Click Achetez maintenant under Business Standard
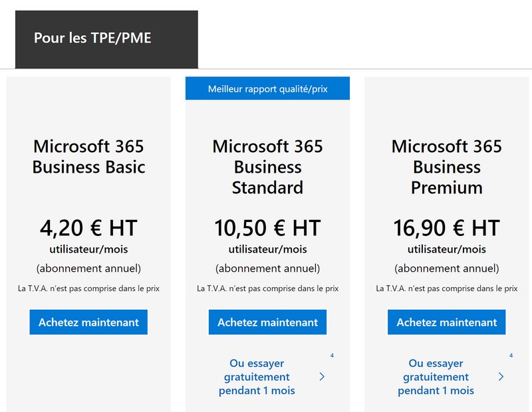Image resolution: width=532 pixels, height=412 pixels. coord(267,322)
